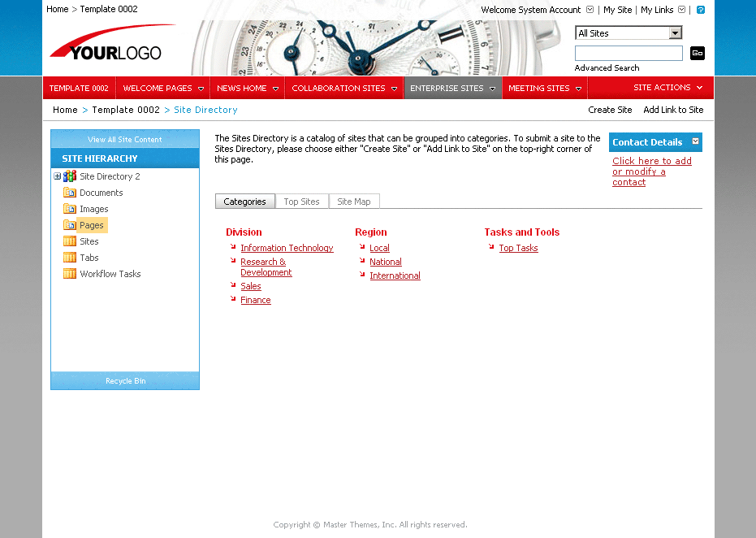Open the Documents folder icon in Site Hierarchy

coord(69,193)
